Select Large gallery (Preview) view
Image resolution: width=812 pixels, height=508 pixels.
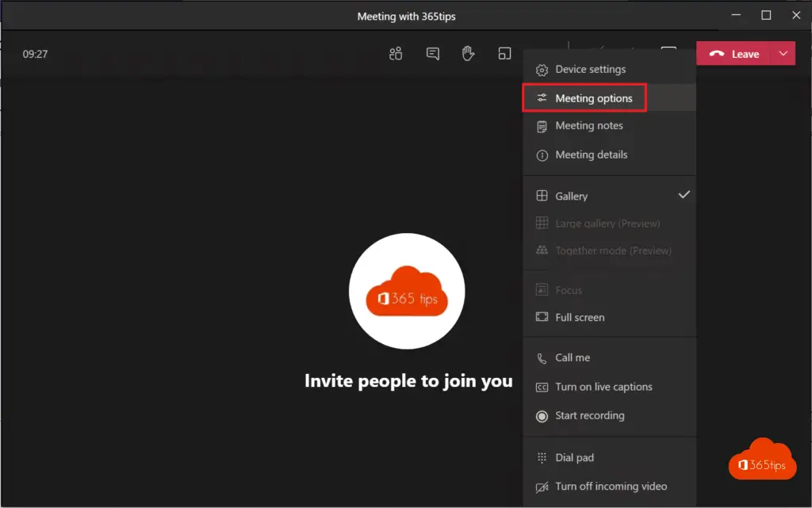pyautogui.click(x=610, y=223)
